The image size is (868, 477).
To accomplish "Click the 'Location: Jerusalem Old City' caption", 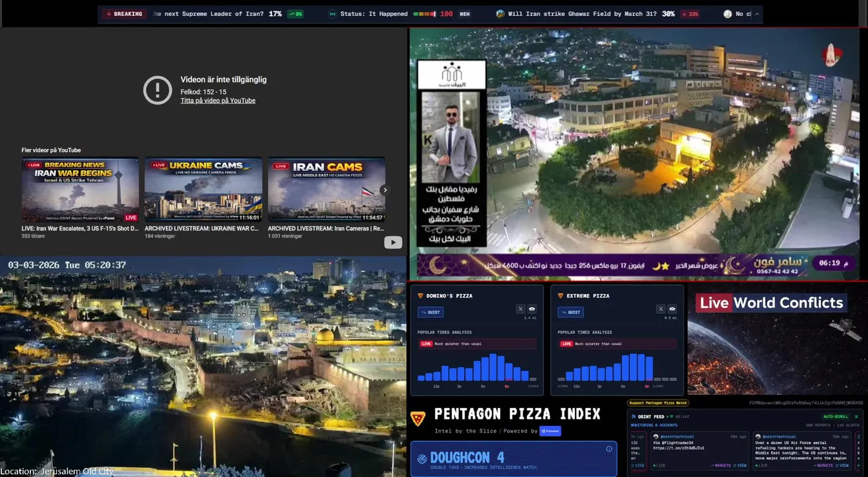I will point(57,471).
